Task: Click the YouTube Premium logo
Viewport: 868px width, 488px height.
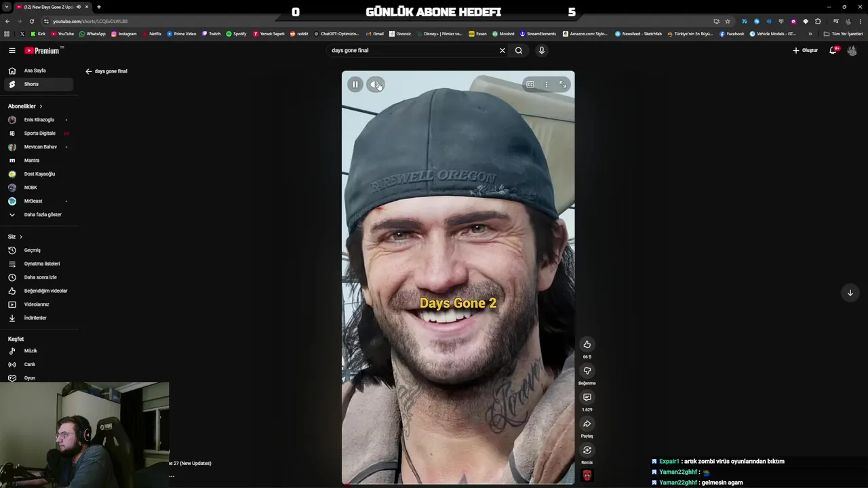Action: [x=42, y=50]
